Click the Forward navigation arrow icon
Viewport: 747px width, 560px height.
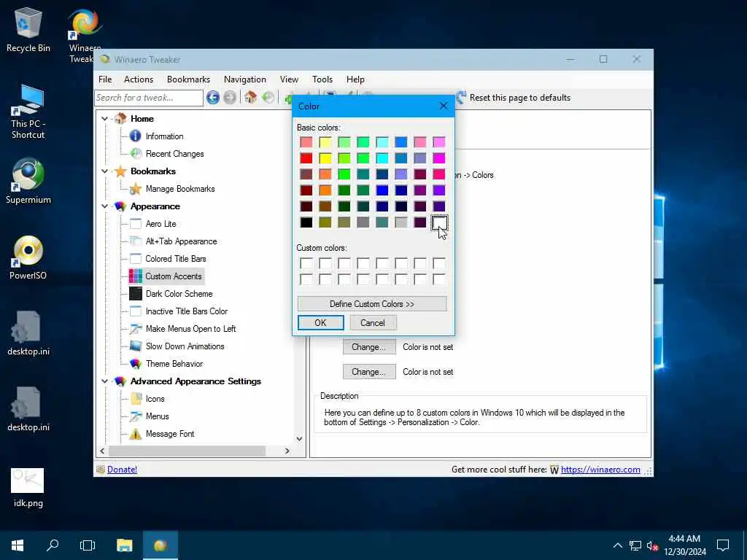[x=230, y=98]
